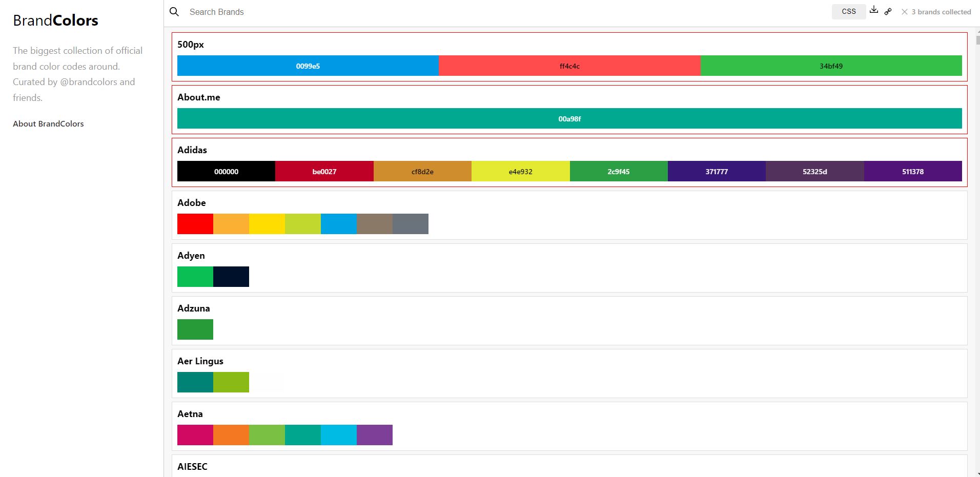Click the share link icon
980x477 pixels.
(888, 11)
